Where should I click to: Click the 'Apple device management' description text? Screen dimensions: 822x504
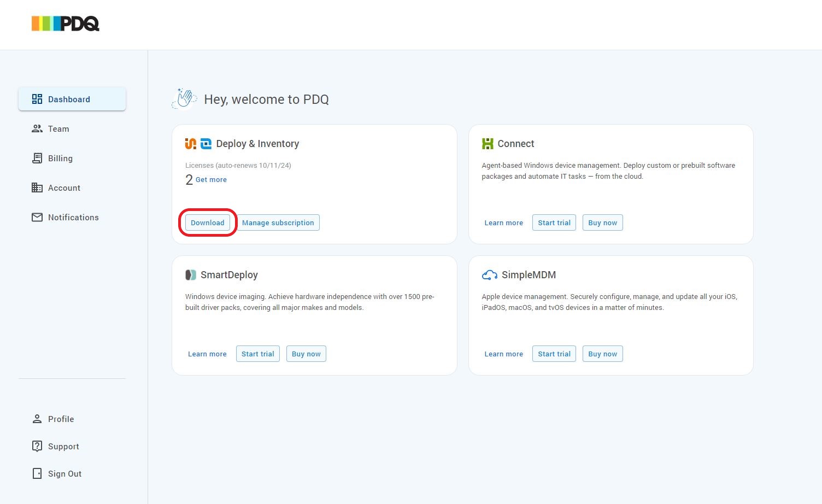(609, 302)
